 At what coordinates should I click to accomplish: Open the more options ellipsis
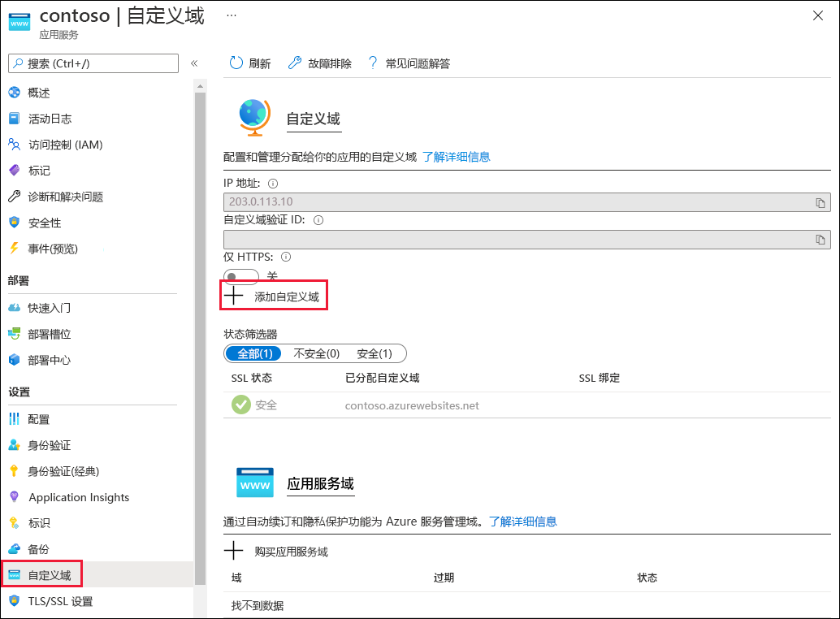click(232, 15)
